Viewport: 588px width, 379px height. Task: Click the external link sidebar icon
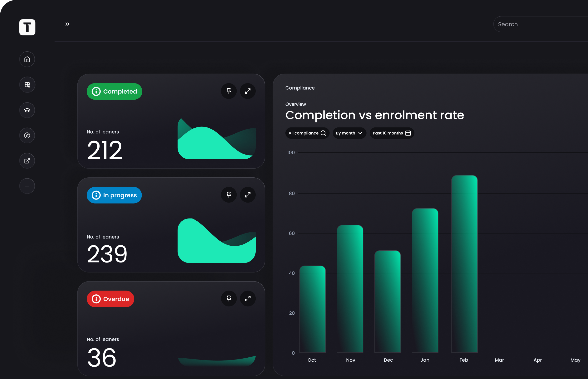27,161
